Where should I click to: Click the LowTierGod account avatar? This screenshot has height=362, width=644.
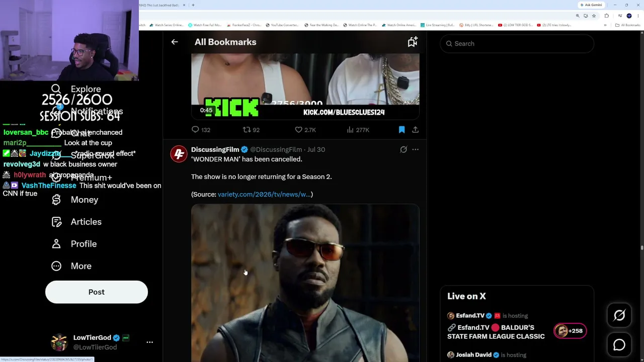click(x=59, y=342)
